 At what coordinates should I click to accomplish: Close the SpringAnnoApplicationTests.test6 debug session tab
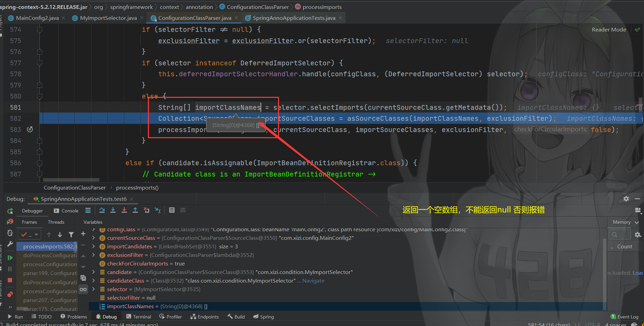[x=131, y=199]
